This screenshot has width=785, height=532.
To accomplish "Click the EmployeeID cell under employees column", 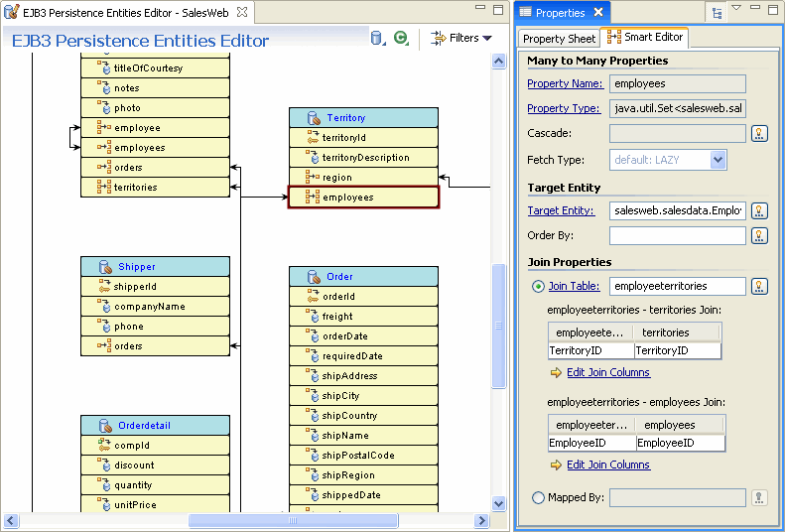I will [681, 443].
